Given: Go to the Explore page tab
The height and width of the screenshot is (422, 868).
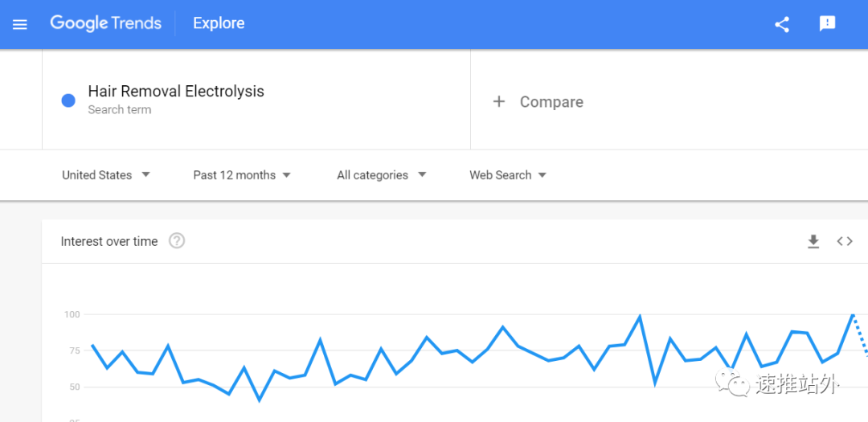Looking at the screenshot, I should pyautogui.click(x=219, y=23).
